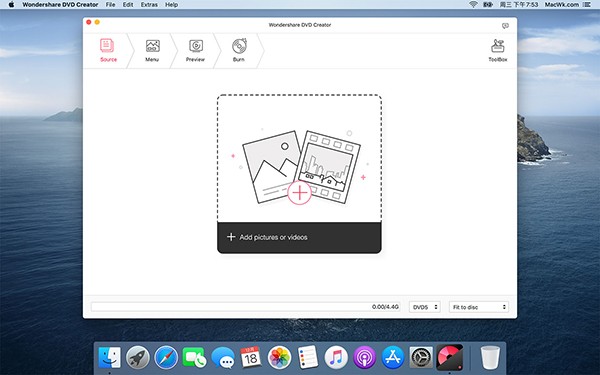The height and width of the screenshot is (375, 600).
Task: Open Notification Center list icon in menu bar
Action: coord(587,5)
